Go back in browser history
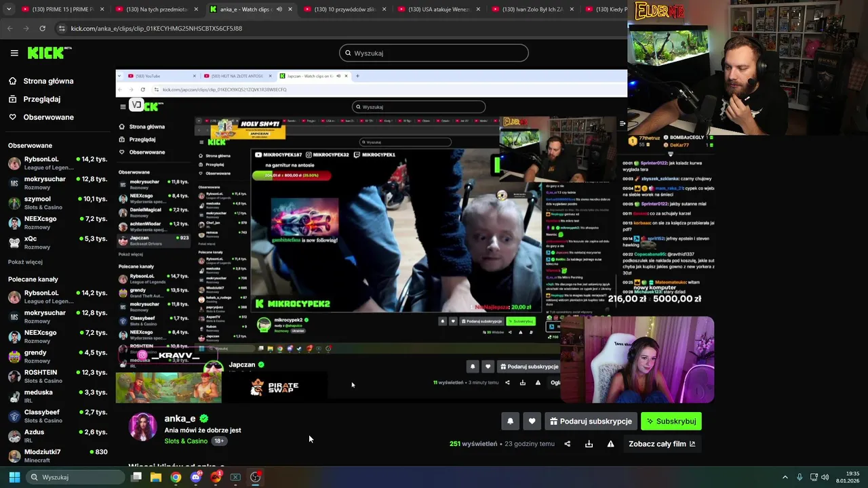The width and height of the screenshot is (868, 488). [9, 28]
